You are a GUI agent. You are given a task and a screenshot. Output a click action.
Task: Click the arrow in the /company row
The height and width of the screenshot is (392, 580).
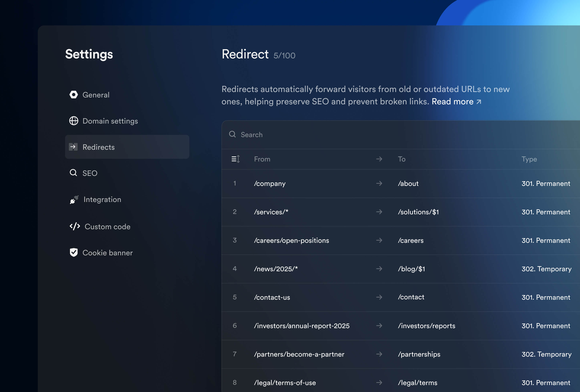(379, 183)
